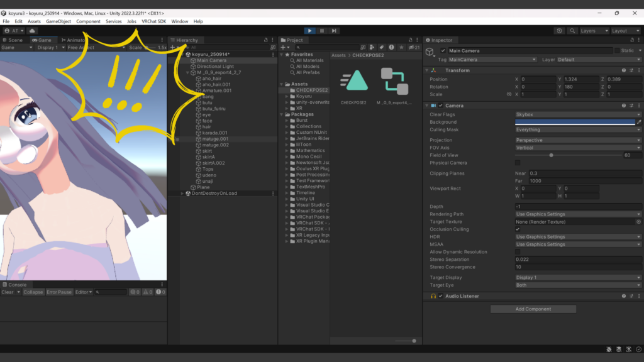Click the Step frame button
644x362 pixels.
334,30
